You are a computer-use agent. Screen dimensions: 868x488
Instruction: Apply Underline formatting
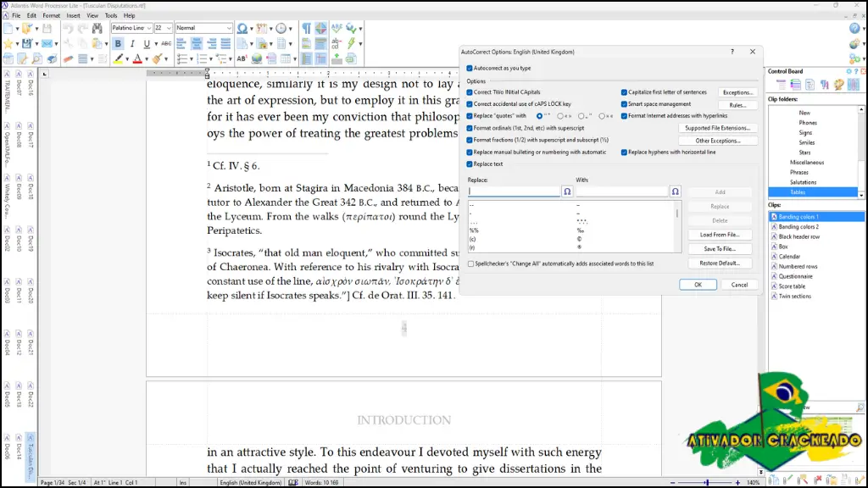(x=146, y=43)
